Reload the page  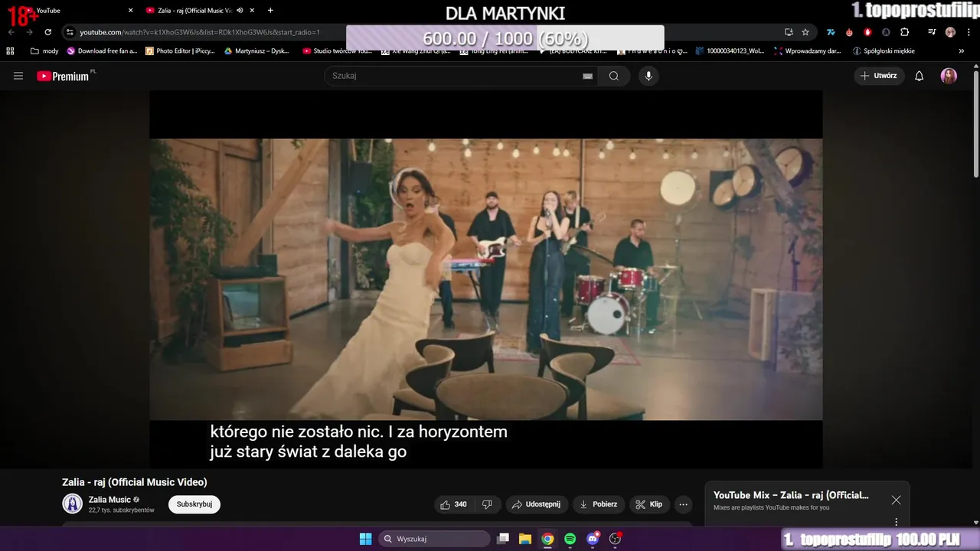coord(47,32)
